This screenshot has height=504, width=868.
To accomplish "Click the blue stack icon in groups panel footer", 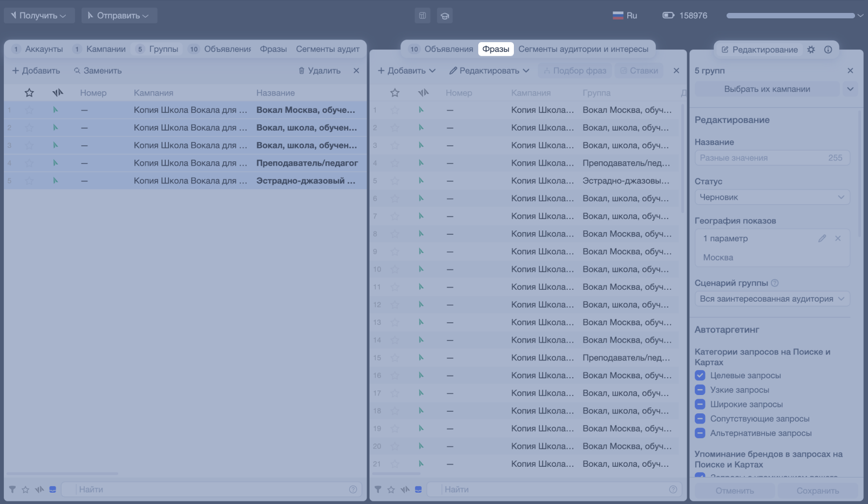I will pyautogui.click(x=53, y=489).
